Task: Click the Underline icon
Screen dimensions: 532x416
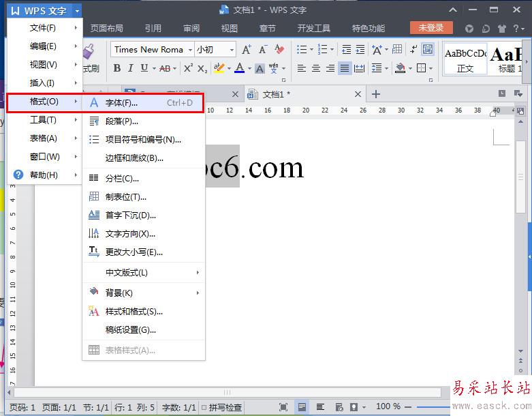Action: point(144,68)
